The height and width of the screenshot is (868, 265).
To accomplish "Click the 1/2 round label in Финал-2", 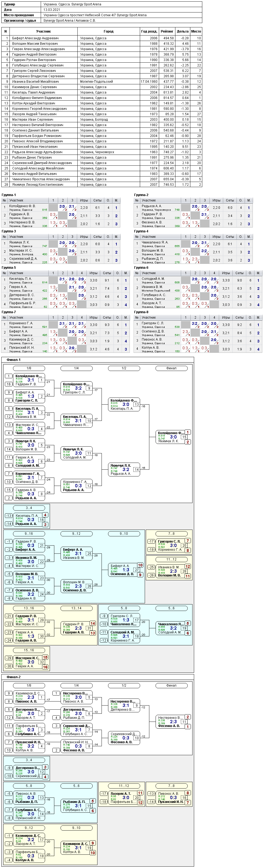I will tap(124, 685).
